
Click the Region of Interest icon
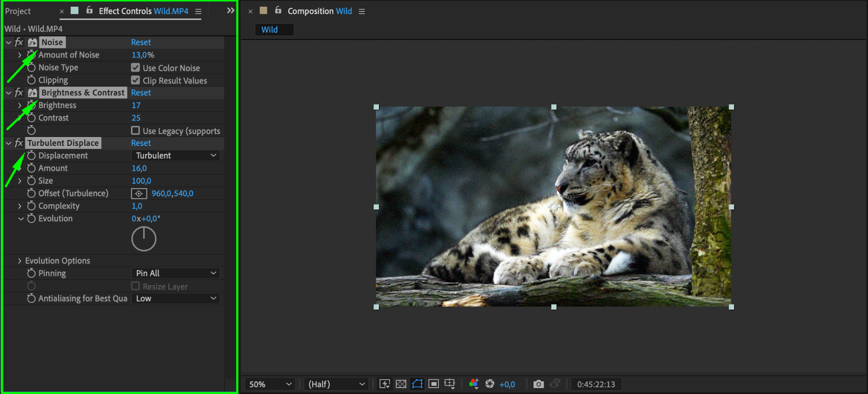click(x=434, y=384)
